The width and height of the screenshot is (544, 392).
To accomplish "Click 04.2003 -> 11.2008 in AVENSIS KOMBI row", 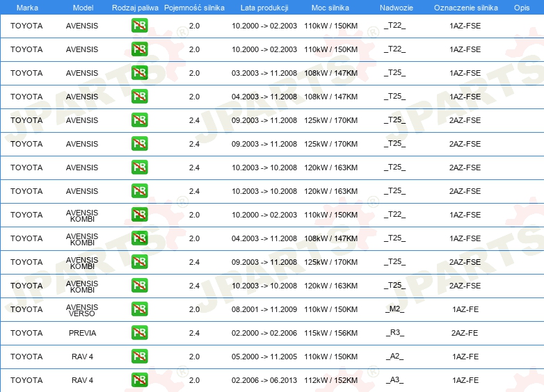I will (x=264, y=238).
